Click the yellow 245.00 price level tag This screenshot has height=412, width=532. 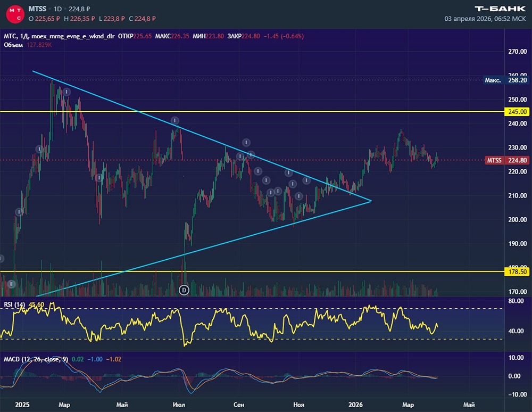click(x=517, y=112)
